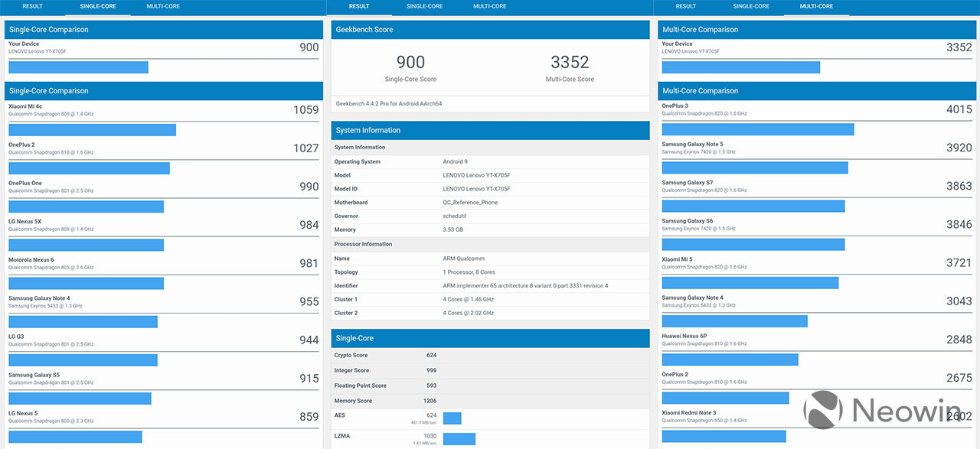Click the Xiaomi Mi 4c score bar

pyautogui.click(x=92, y=130)
